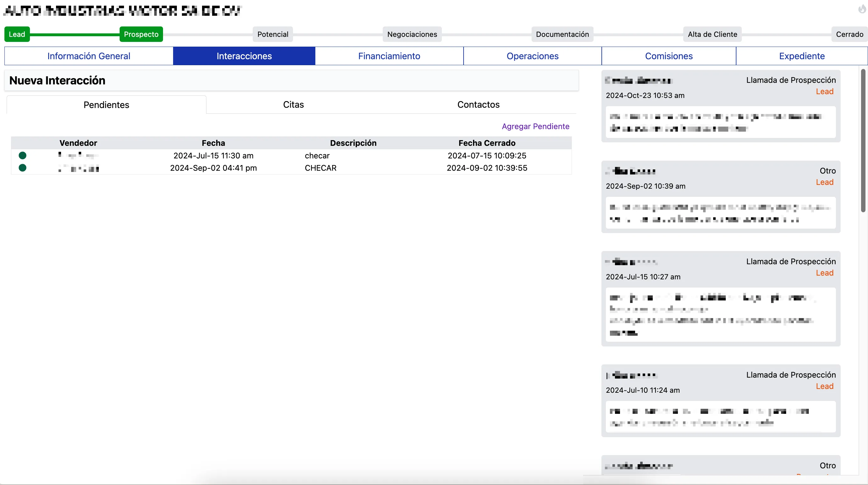This screenshot has height=485, width=868.
Task: Click the flame icon in the top right corner
Action: click(862, 9)
